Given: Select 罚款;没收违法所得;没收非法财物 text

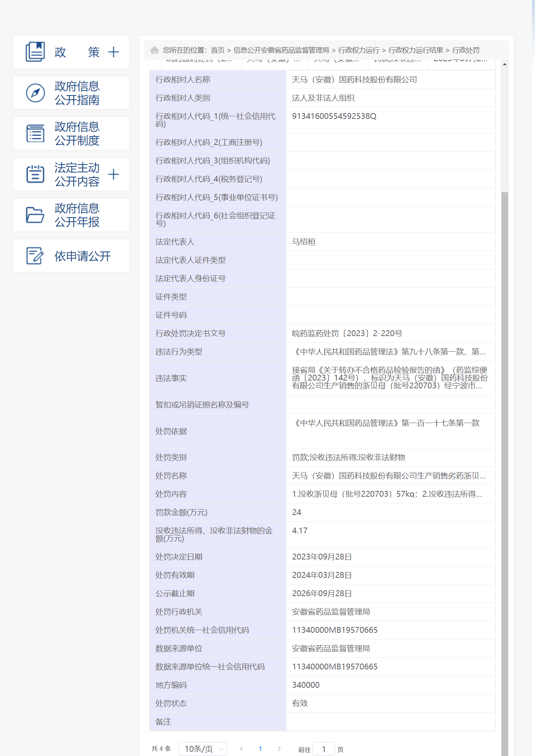Looking at the screenshot, I should (x=348, y=457).
